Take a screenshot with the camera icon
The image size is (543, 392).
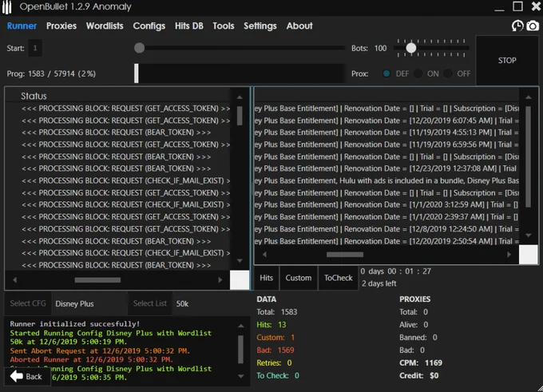pyautogui.click(x=533, y=26)
